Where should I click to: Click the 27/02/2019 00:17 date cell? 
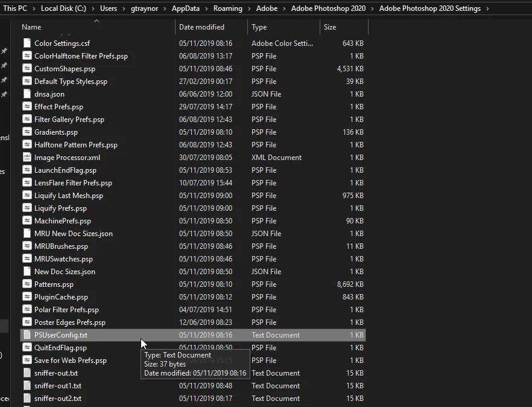206,81
